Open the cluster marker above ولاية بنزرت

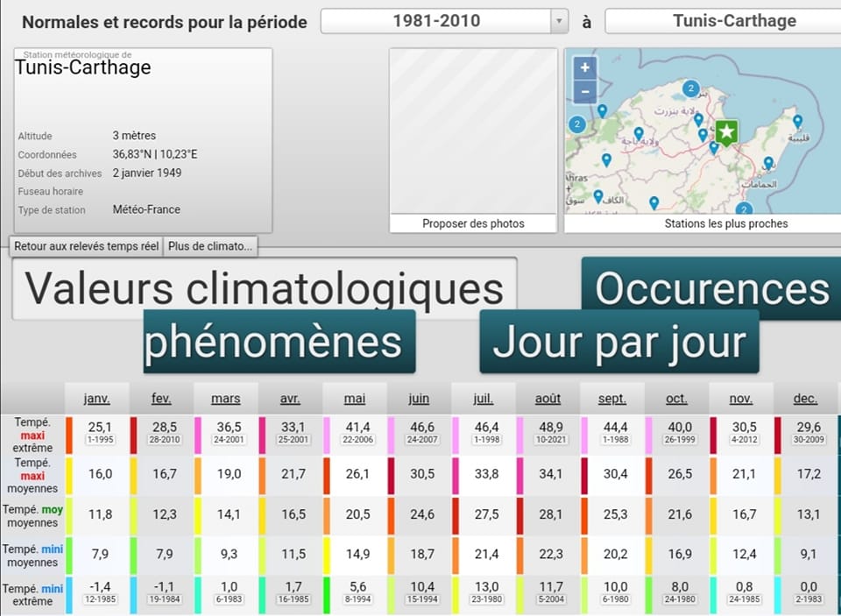pyautogui.click(x=690, y=89)
